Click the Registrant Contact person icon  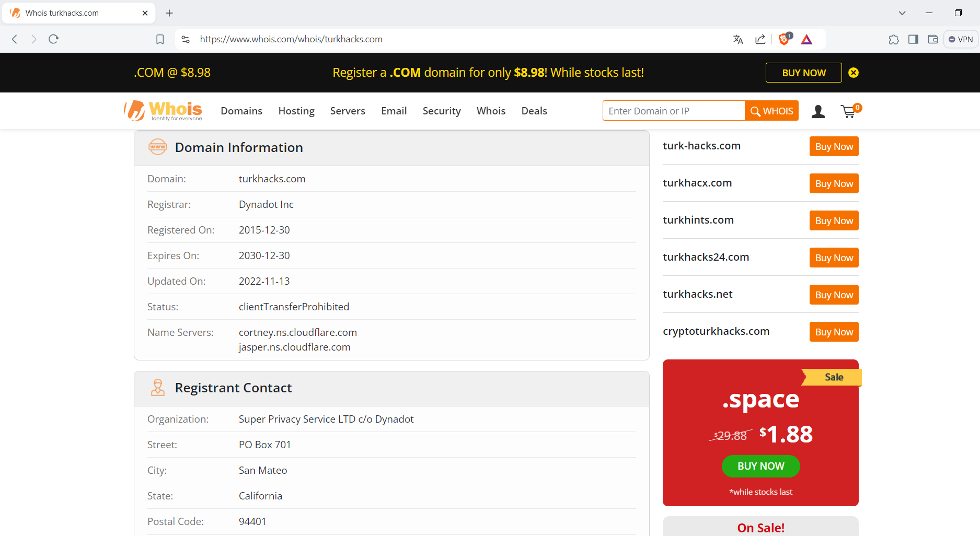158,388
